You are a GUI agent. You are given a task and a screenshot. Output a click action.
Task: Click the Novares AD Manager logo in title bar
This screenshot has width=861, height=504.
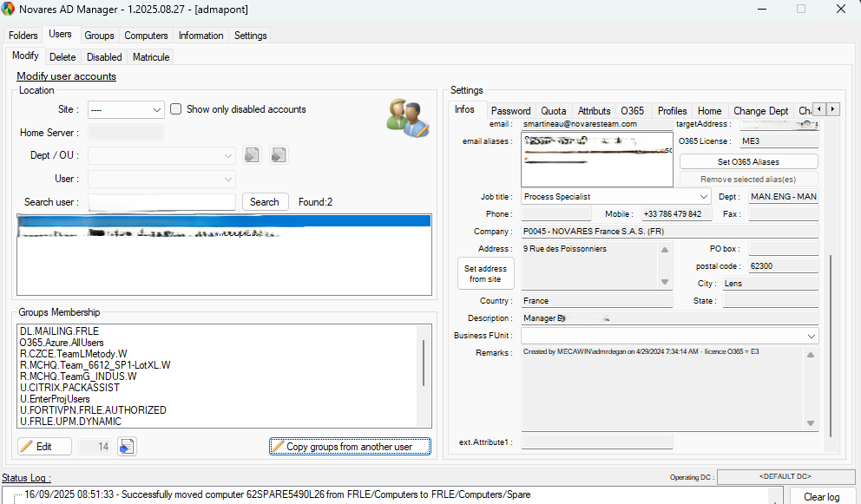pos(9,9)
